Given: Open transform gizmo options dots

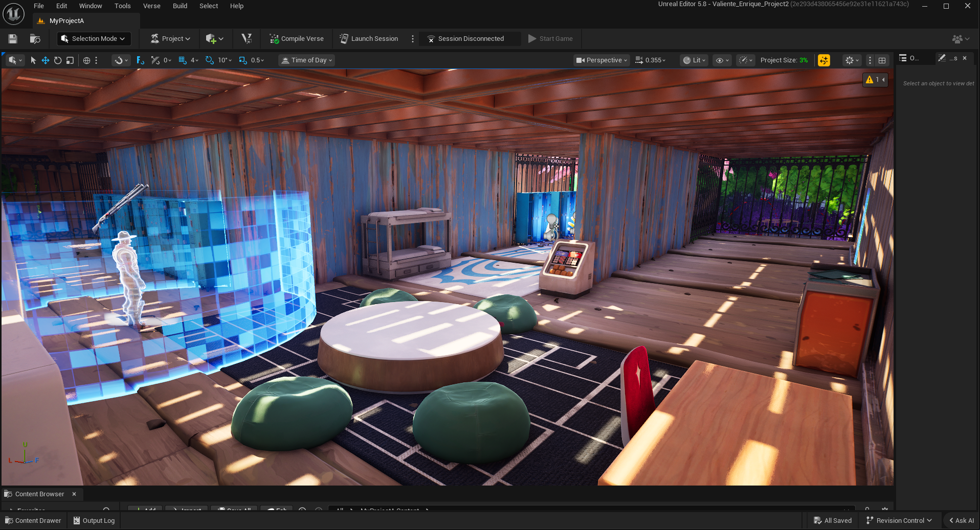Looking at the screenshot, I should 96,60.
